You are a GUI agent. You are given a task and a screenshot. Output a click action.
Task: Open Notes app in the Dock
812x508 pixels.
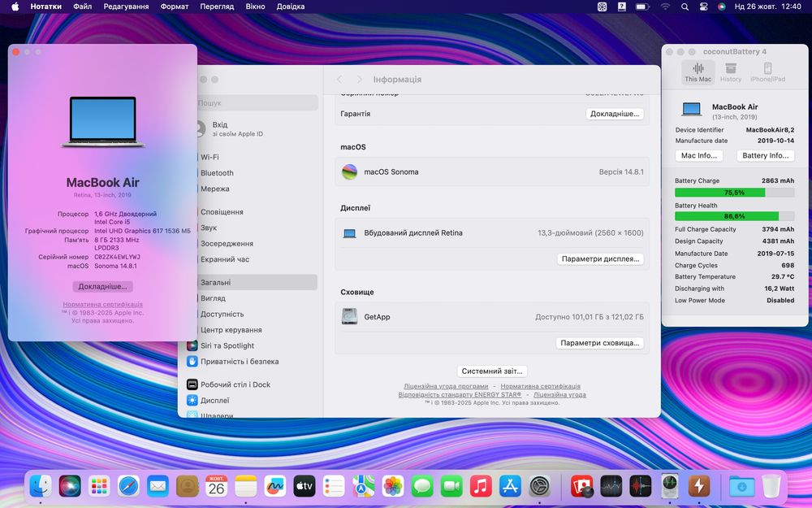245,486
